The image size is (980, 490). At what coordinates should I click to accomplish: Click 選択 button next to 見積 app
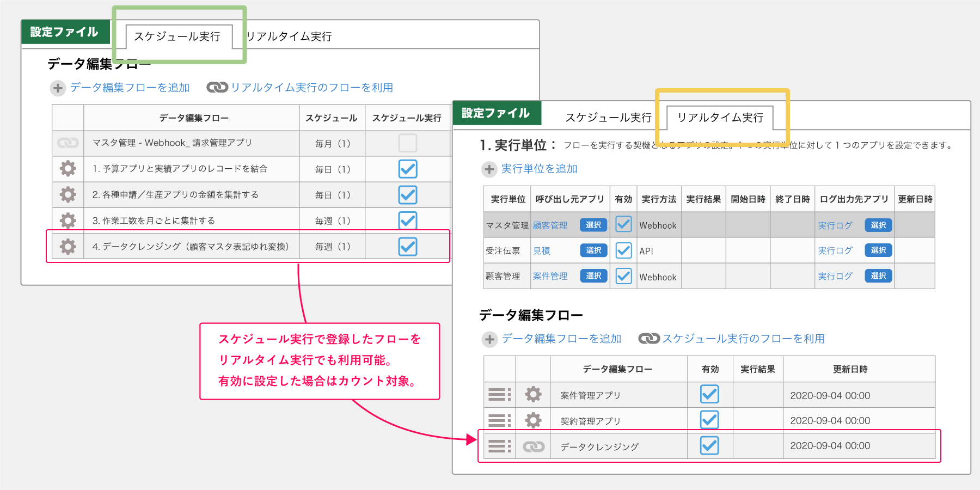(x=593, y=250)
